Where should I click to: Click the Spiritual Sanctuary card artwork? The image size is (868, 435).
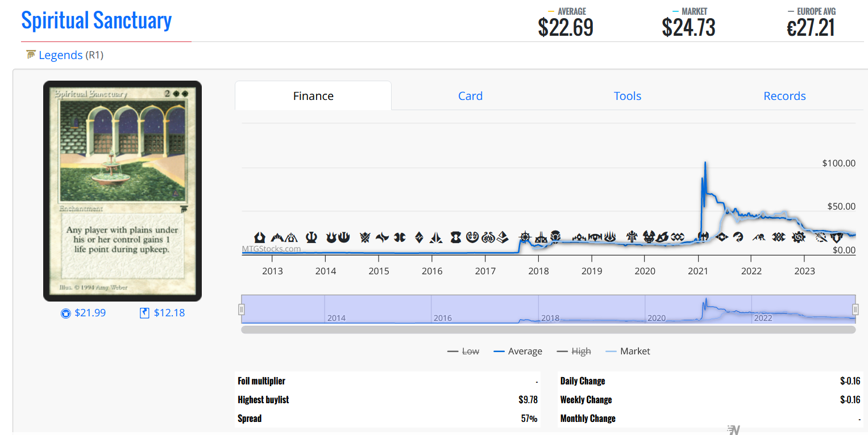tap(122, 190)
